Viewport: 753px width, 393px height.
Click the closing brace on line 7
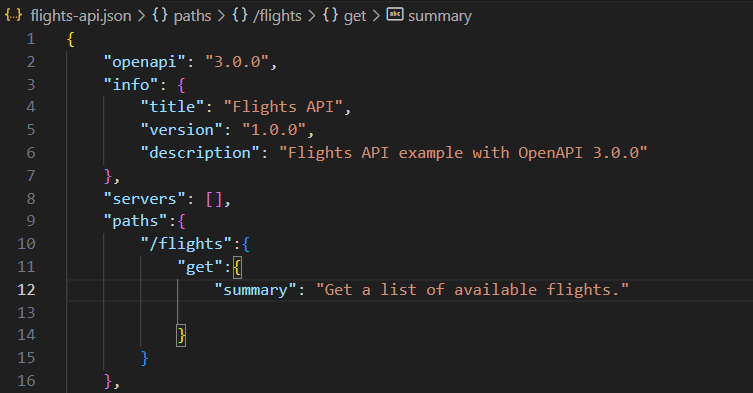[108, 176]
